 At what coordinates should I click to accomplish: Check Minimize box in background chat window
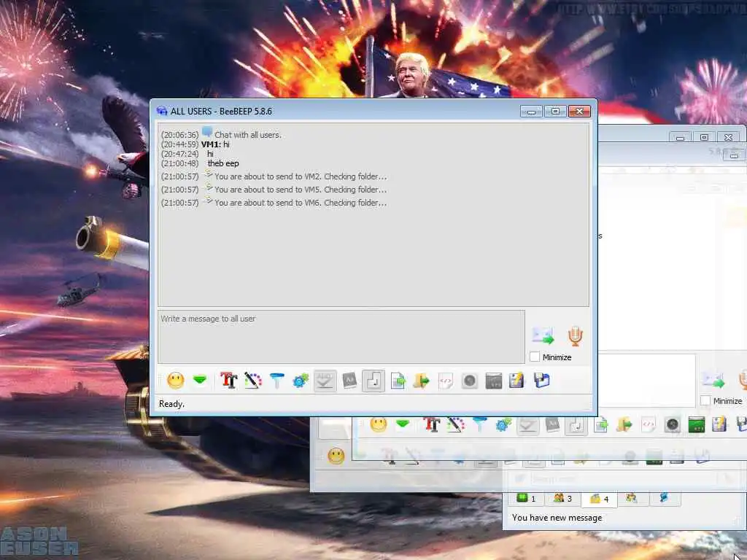pos(705,400)
